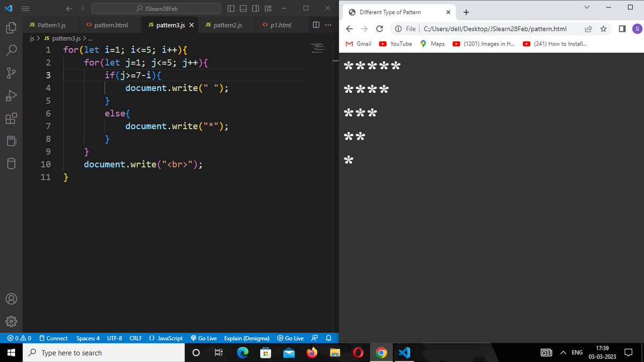This screenshot has width=644, height=362.
Task: Click Connect in the status bar
Action: (x=53, y=338)
